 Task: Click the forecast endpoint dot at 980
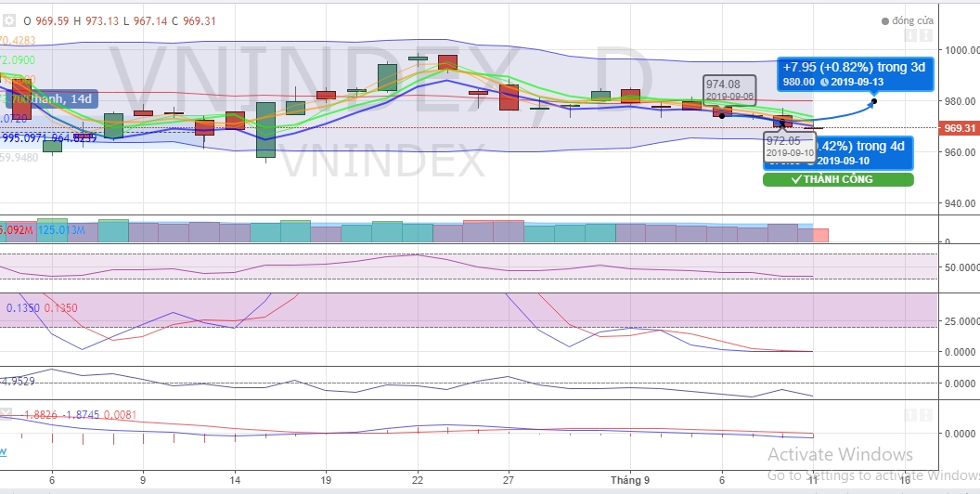(874, 100)
